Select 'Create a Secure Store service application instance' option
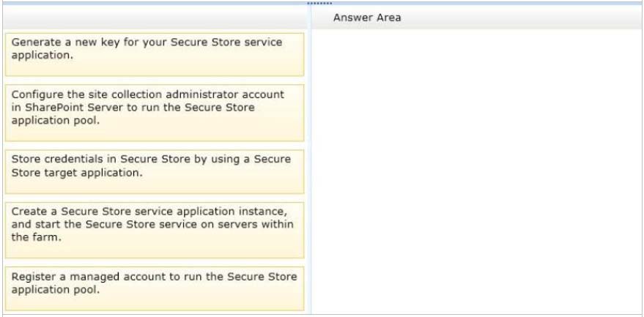Viewport: 644px width, 317px height. (x=154, y=230)
